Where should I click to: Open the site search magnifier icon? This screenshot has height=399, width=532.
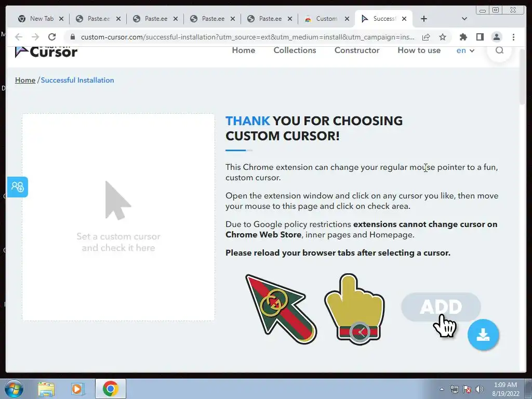pos(499,50)
